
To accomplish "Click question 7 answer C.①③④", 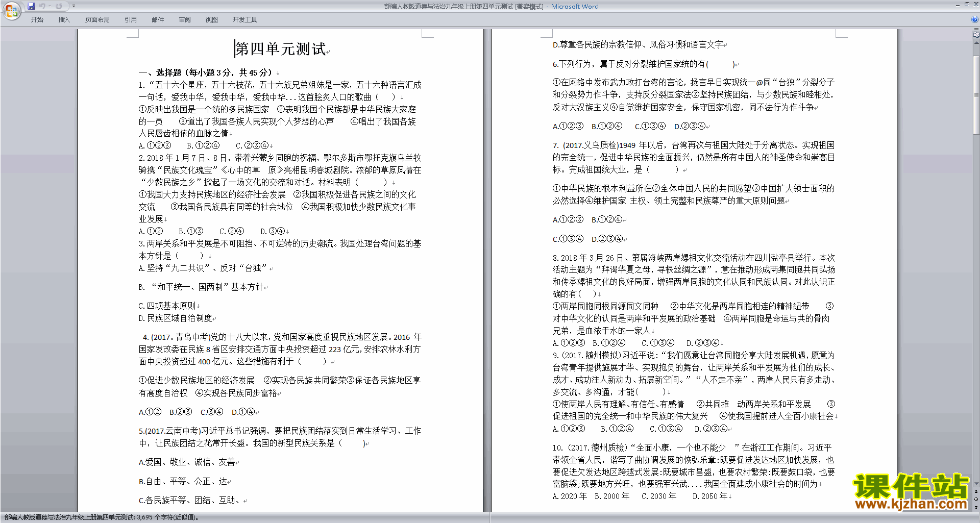I will pos(568,239).
